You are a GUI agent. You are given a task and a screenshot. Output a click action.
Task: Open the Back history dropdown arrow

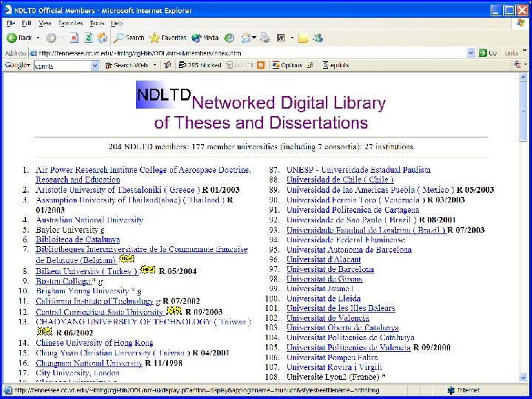(x=38, y=38)
